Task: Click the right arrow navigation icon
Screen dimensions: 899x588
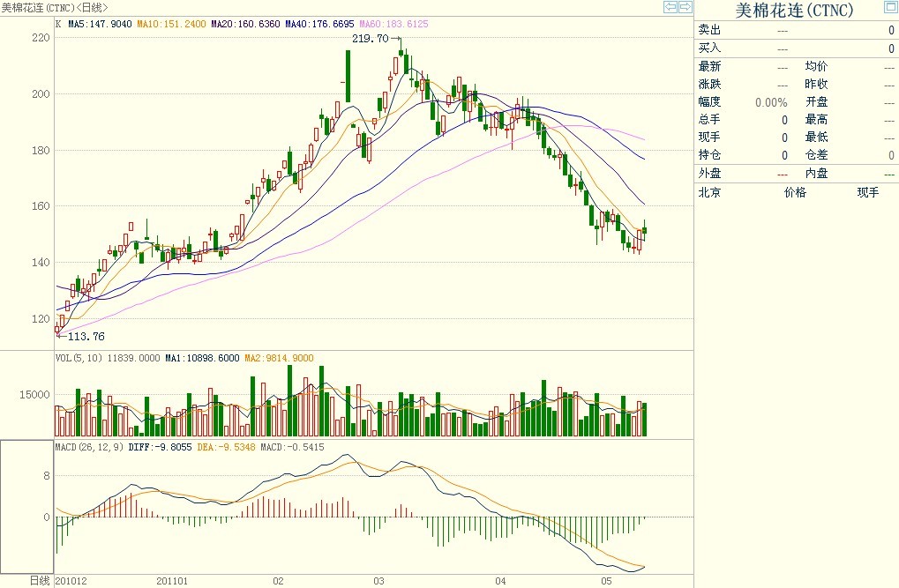Action: pyautogui.click(x=685, y=7)
